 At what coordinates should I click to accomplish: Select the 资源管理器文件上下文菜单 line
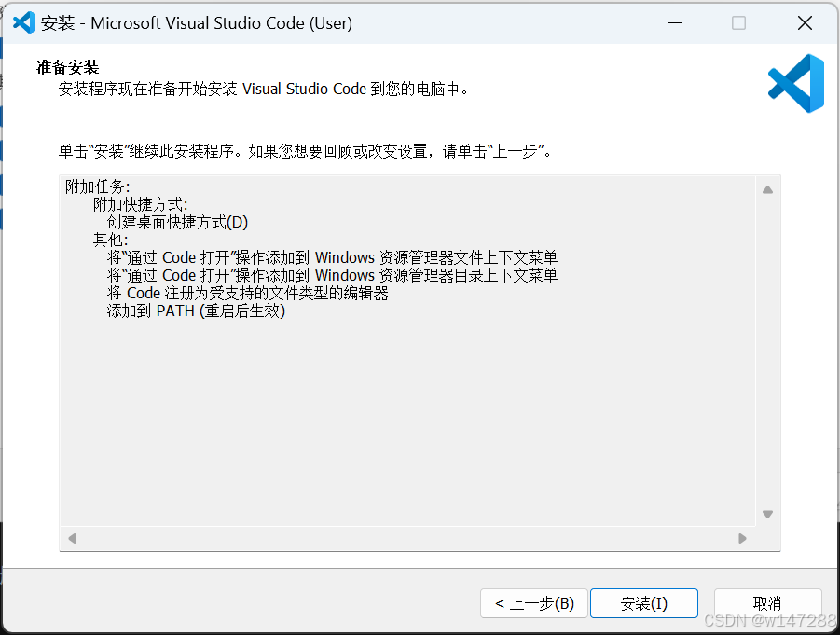[x=332, y=257]
